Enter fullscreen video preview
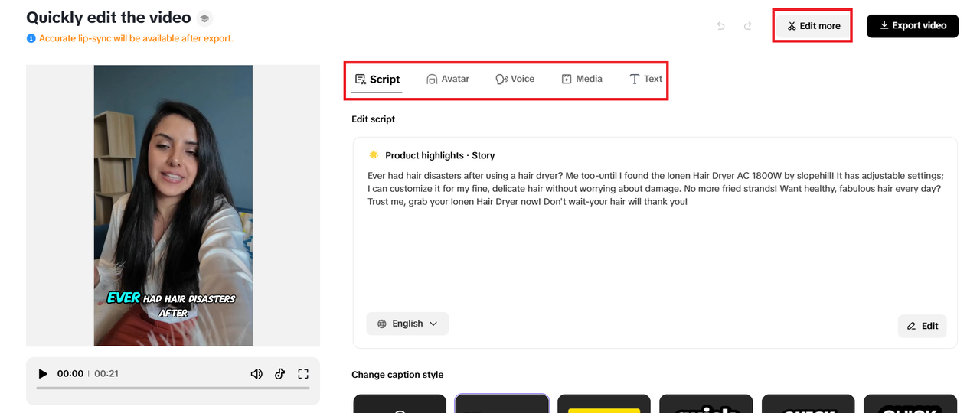Screen dimensions: 980x413 303,374
